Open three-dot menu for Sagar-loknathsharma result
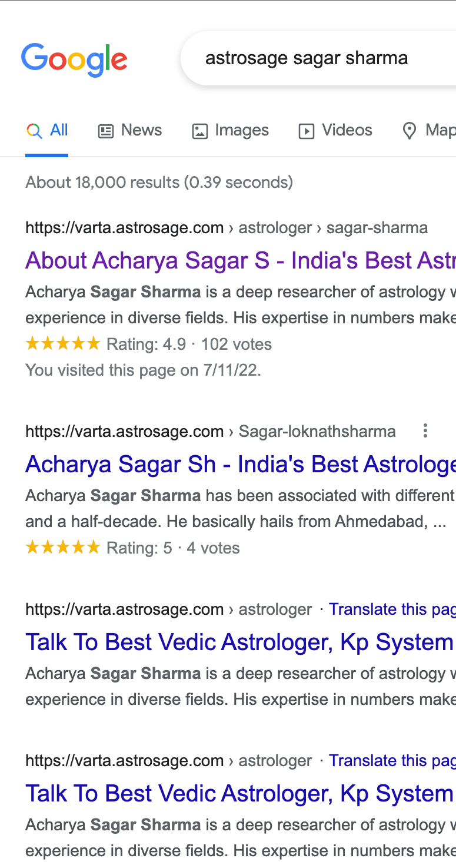456x868 pixels. tap(425, 431)
